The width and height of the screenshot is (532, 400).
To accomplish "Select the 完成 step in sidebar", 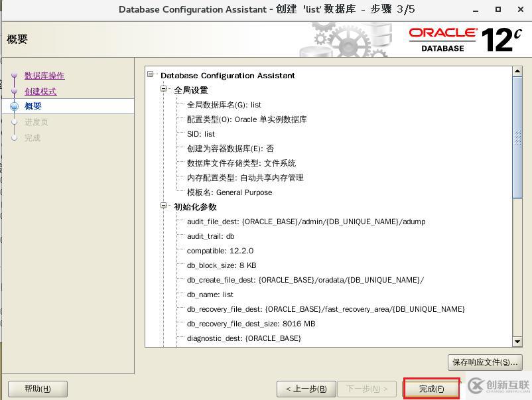I will (x=33, y=138).
